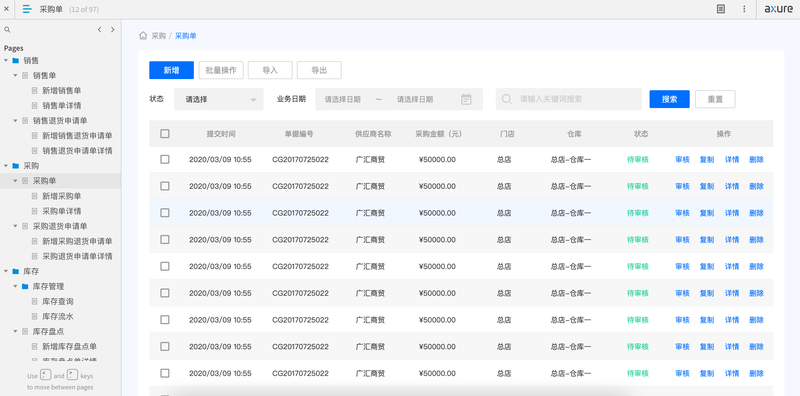Open the 新增销售单 page
The width and height of the screenshot is (800, 396).
[61, 90]
